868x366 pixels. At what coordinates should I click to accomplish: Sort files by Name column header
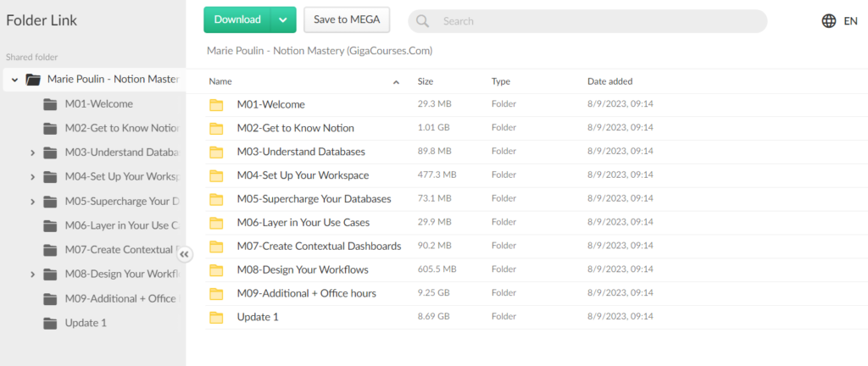pyautogui.click(x=220, y=82)
